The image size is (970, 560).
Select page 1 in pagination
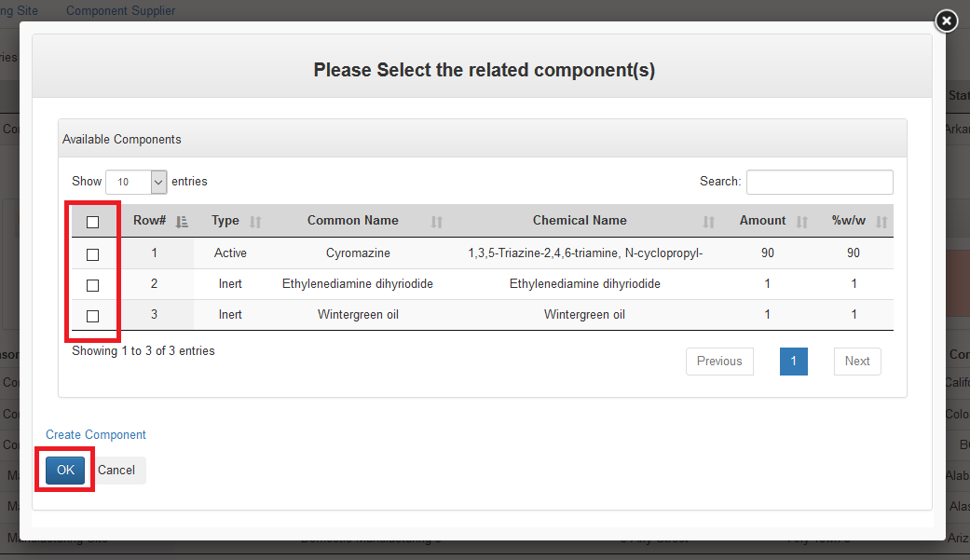(794, 362)
